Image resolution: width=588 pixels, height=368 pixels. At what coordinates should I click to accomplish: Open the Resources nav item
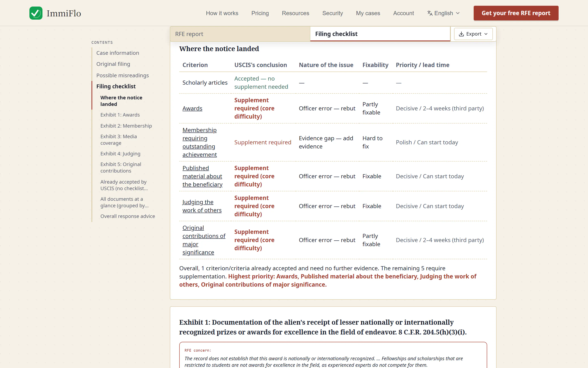pos(295,13)
